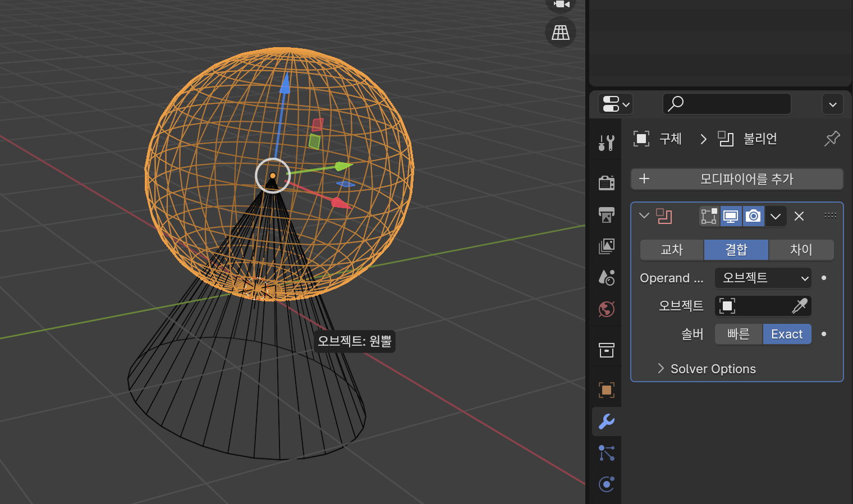Open the Operand type dropdown
The image size is (853, 504).
coord(763,278)
